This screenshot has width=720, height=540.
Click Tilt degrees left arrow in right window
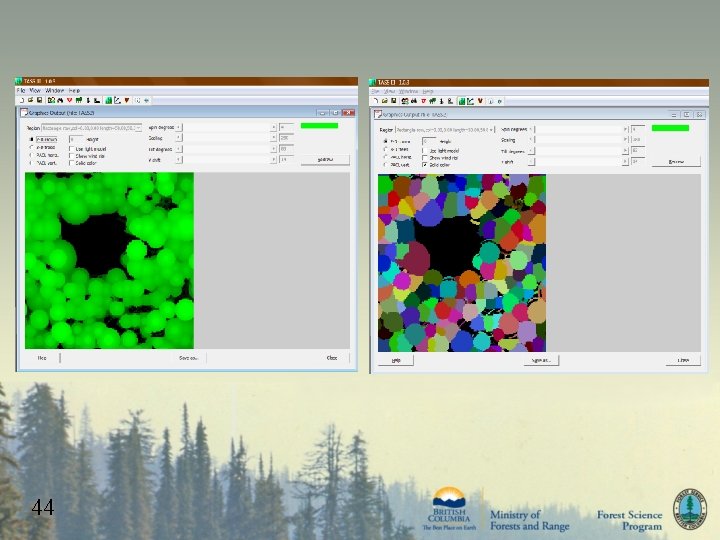click(531, 151)
